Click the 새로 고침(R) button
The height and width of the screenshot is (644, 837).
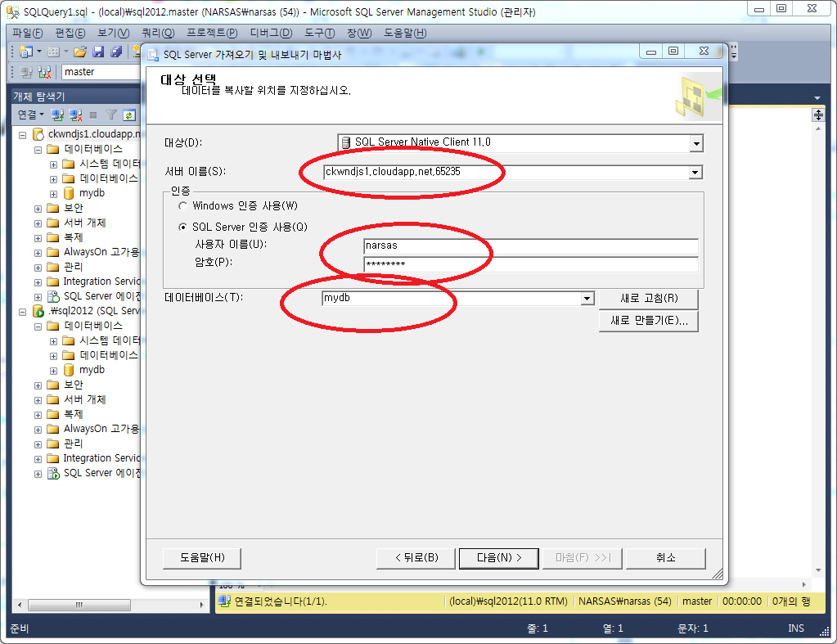[649, 299]
